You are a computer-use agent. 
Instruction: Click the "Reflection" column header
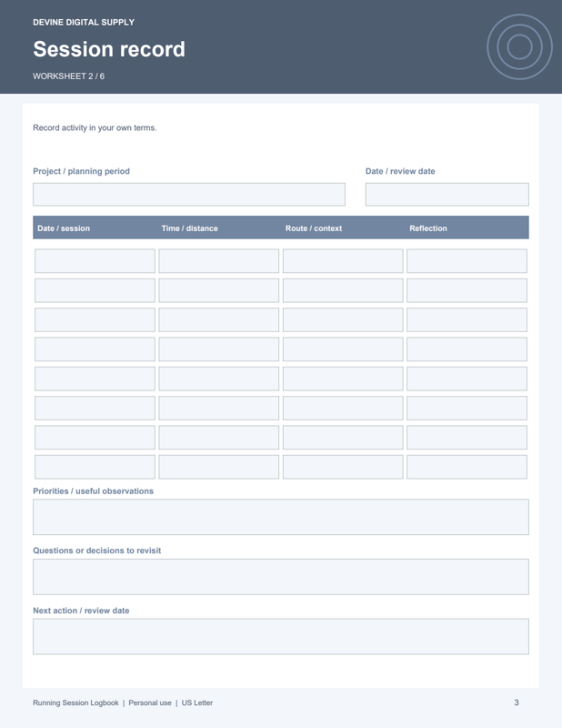pos(428,228)
